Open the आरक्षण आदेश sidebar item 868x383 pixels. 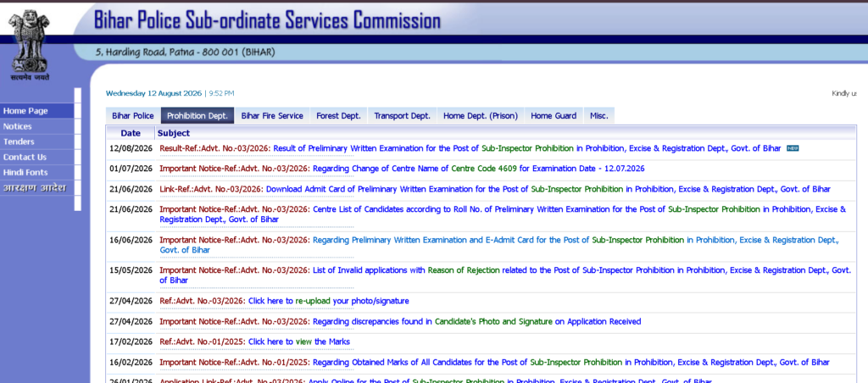[x=36, y=187]
